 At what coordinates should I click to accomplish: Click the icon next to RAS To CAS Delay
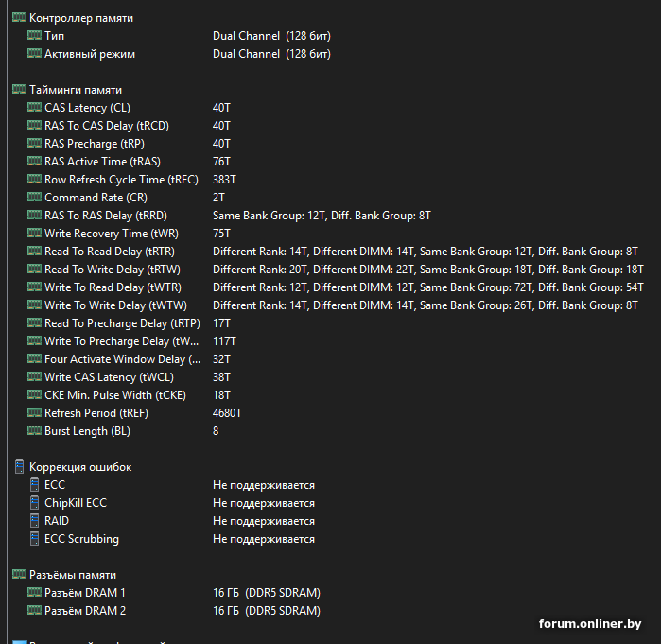[35, 125]
